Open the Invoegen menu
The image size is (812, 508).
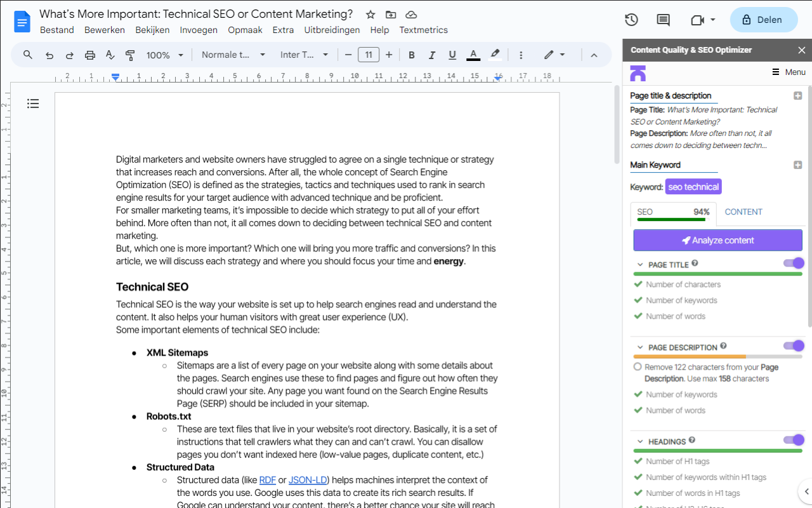point(199,30)
